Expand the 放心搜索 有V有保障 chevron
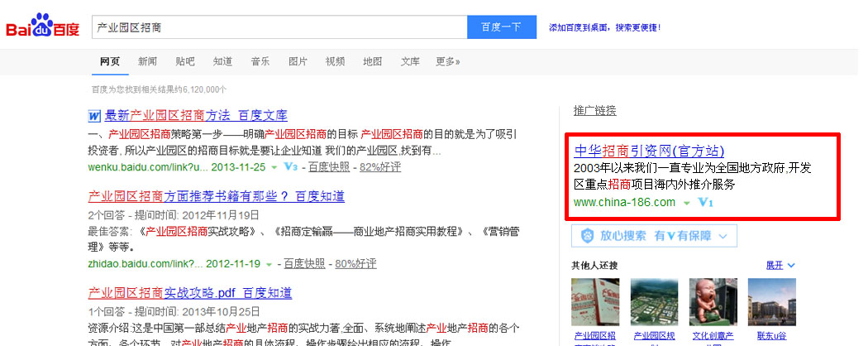 [723, 236]
